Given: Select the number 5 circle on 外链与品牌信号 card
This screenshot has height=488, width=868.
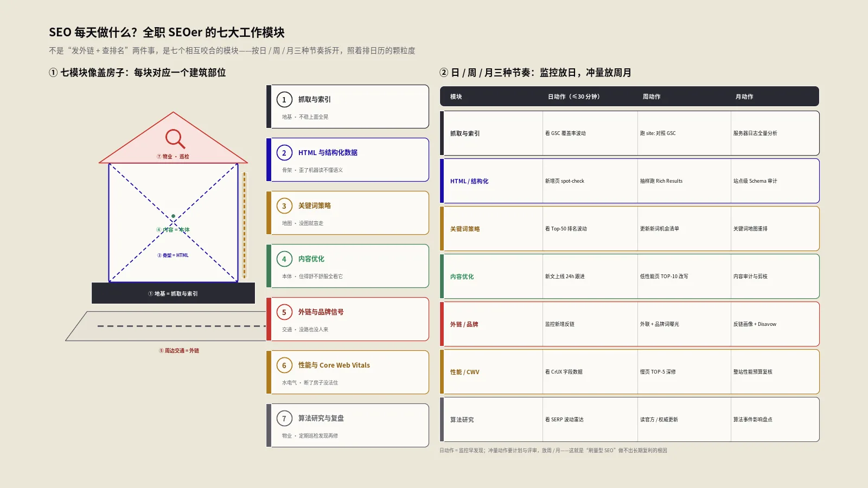Looking at the screenshot, I should click(x=284, y=312).
